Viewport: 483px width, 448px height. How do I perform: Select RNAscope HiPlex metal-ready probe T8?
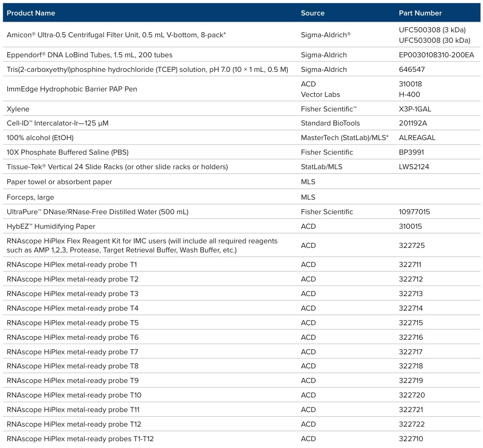[x=73, y=366]
